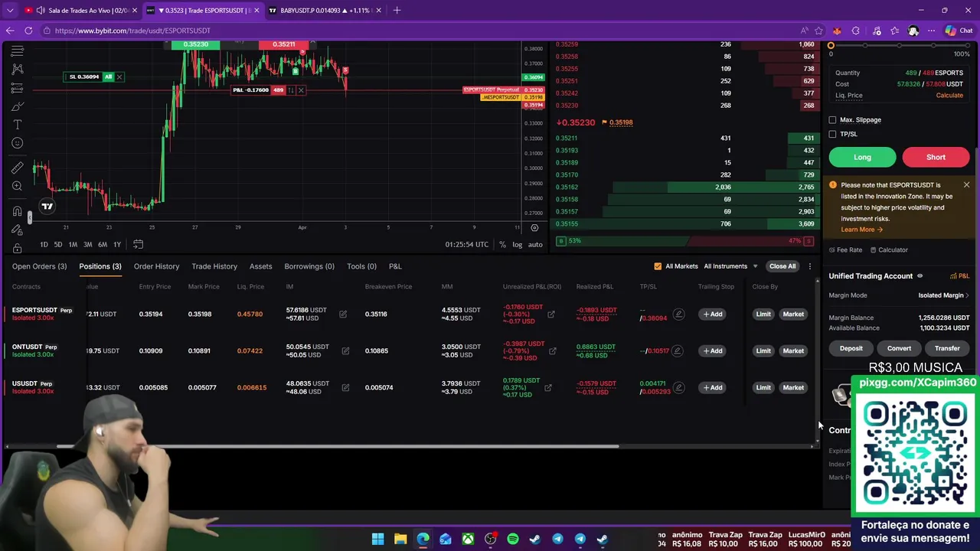The image size is (980, 551).
Task: Click the lock drawings icon
Action: click(17, 248)
